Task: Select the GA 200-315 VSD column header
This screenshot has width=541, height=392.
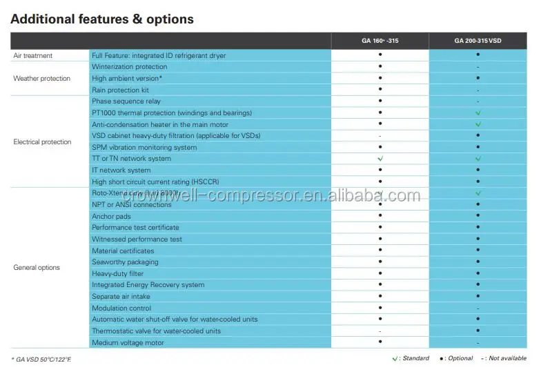Action: tap(478, 41)
